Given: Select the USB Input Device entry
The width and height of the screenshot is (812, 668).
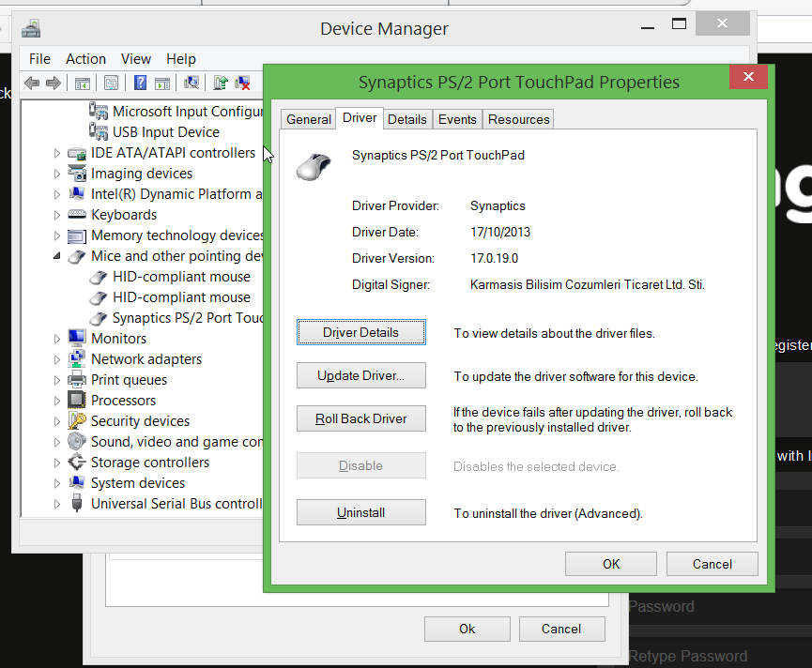Looking at the screenshot, I should coord(166,132).
